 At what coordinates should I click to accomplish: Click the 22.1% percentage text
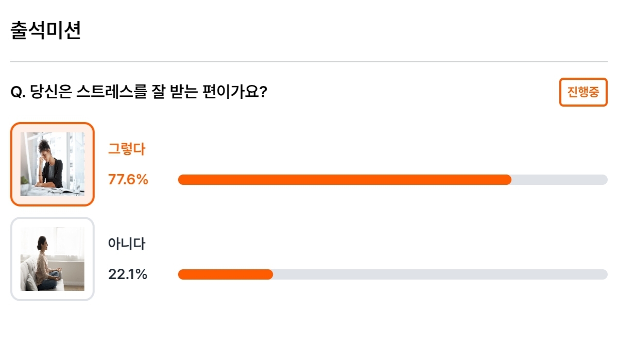[x=128, y=274]
